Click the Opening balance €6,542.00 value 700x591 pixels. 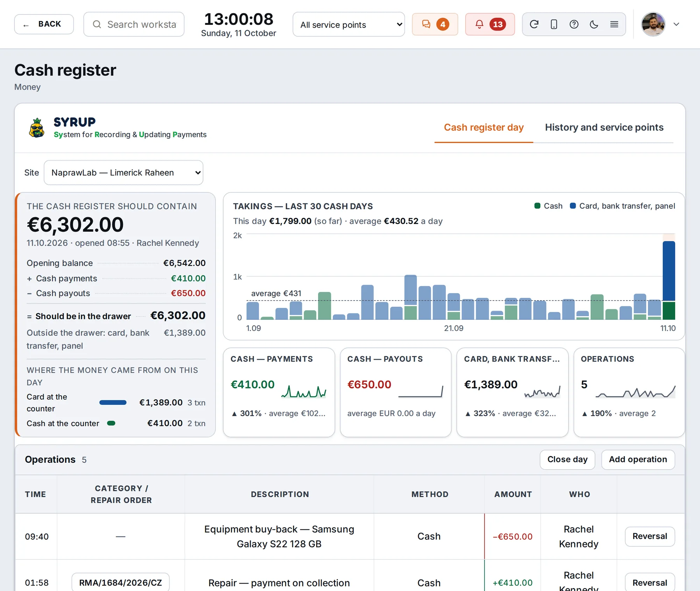pos(184,263)
